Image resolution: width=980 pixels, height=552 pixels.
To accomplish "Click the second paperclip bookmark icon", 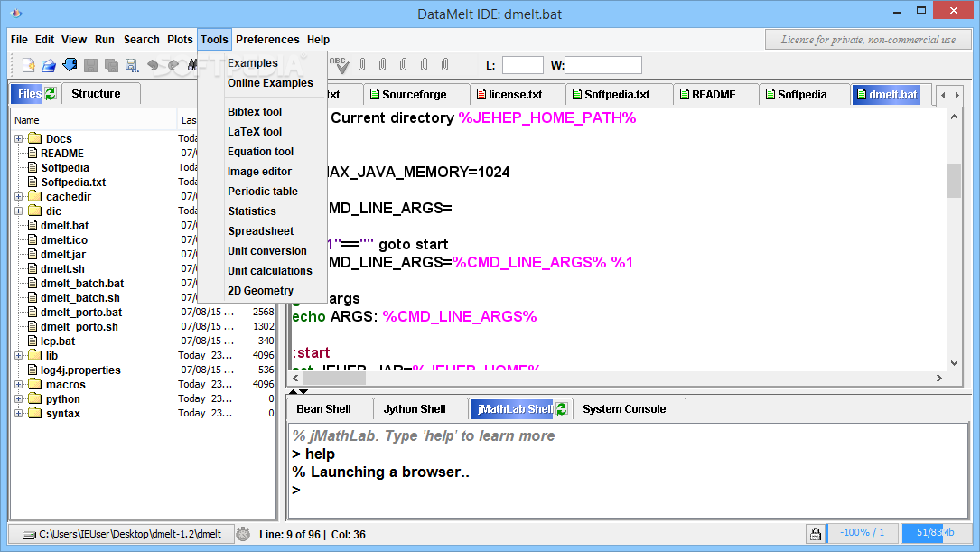I will 382,64.
